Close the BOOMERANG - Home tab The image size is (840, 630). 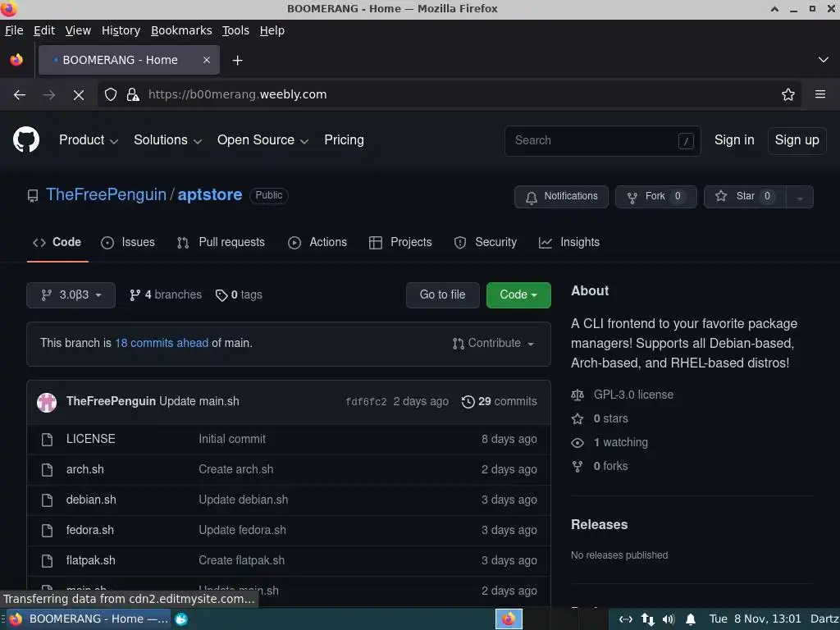207,60
